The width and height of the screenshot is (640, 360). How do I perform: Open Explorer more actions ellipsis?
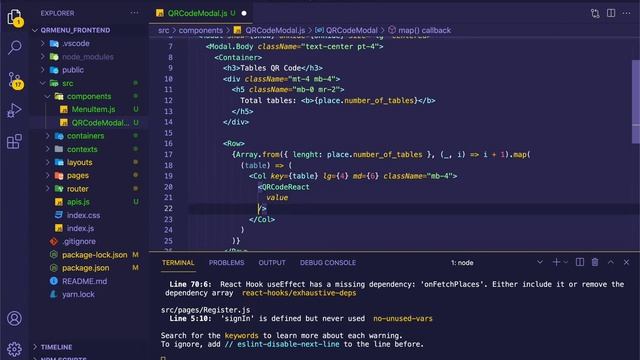(x=134, y=13)
